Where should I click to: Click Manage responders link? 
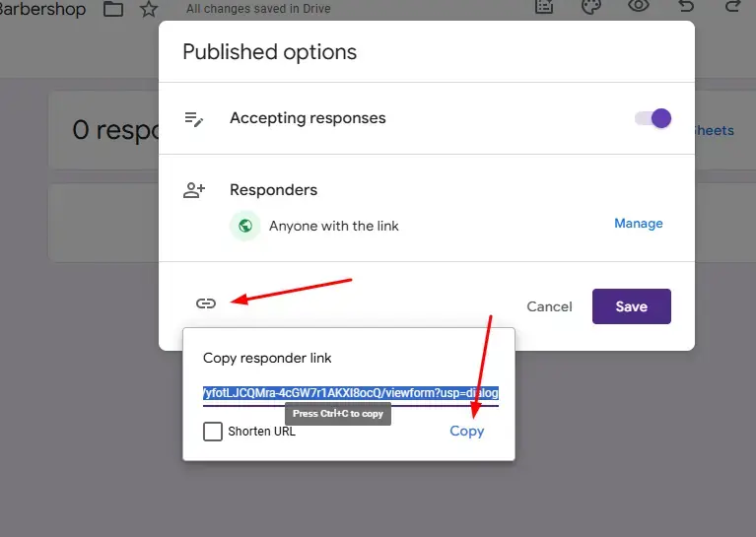(639, 224)
